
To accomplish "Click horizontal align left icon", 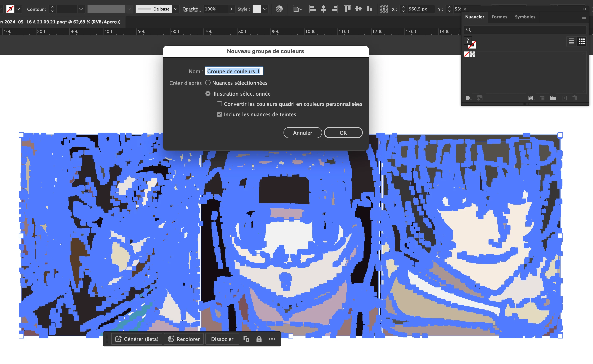I will click(x=313, y=9).
